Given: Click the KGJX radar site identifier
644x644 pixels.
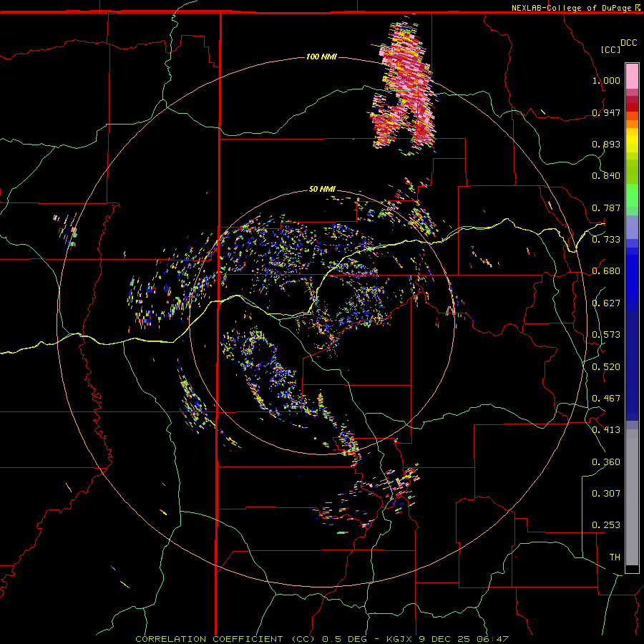Looking at the screenshot, I should point(401,639).
